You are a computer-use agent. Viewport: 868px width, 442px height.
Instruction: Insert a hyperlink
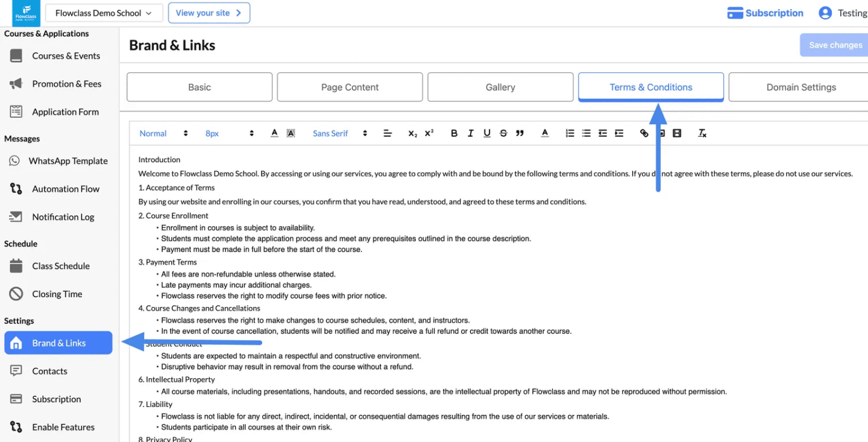644,133
